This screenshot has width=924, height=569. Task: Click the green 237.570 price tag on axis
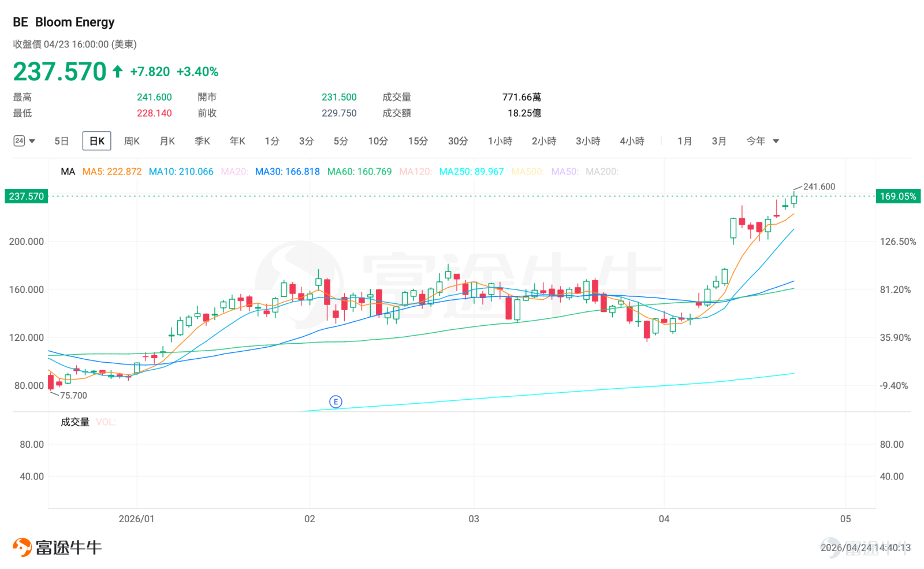tap(26, 196)
